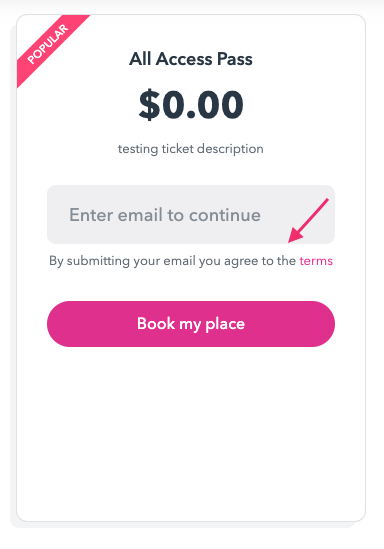The height and width of the screenshot is (549, 384).
Task: Focus the Enter email to continue field
Action: (191, 215)
